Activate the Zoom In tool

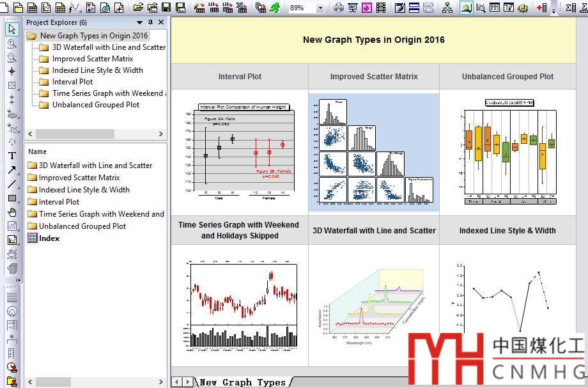point(12,43)
